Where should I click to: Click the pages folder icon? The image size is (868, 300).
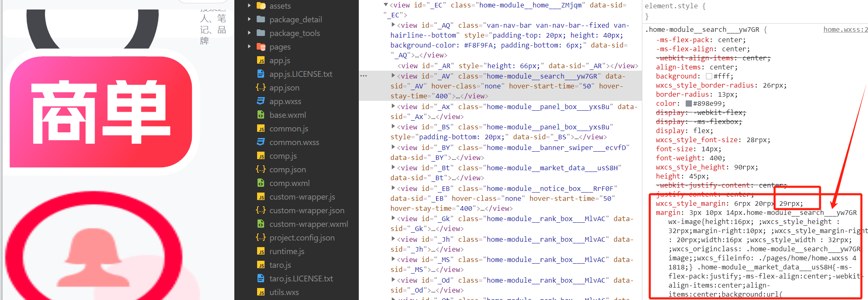[261, 47]
